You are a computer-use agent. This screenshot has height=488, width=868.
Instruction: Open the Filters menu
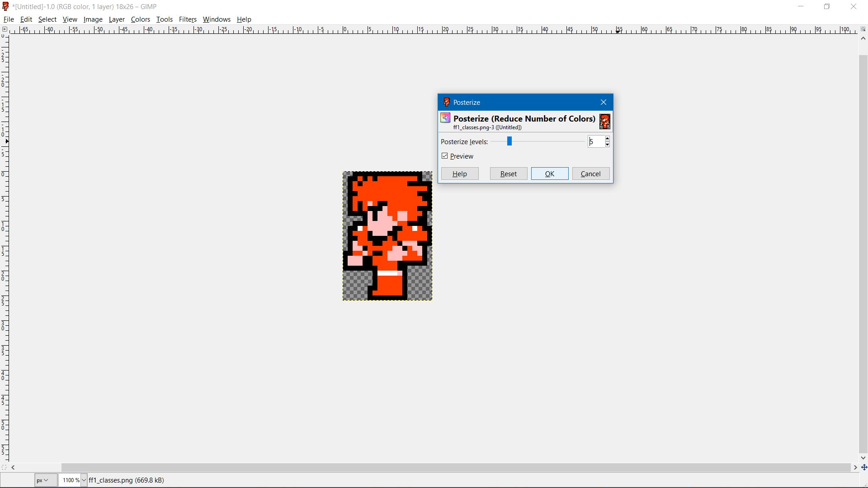(187, 19)
